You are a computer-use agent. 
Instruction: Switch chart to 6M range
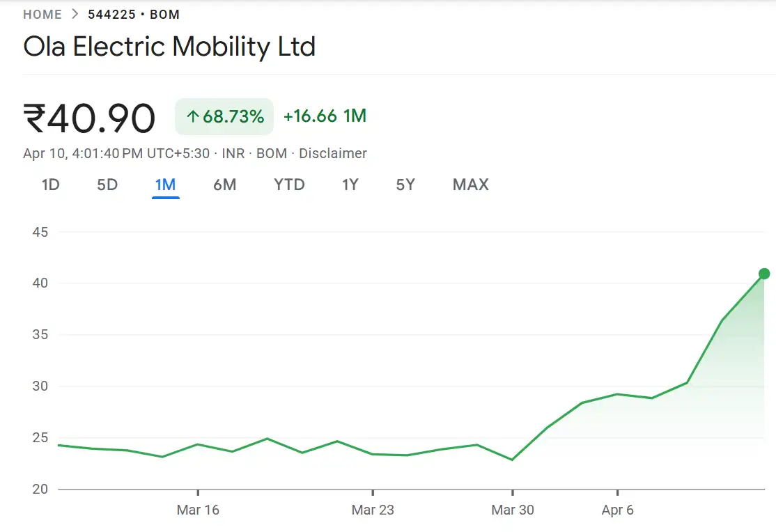(x=224, y=185)
